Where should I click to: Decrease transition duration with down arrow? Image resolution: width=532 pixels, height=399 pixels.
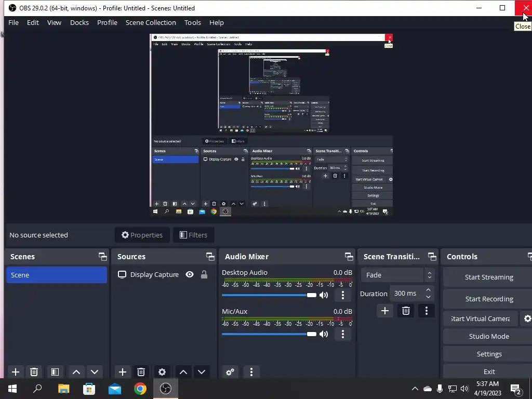[428, 297]
